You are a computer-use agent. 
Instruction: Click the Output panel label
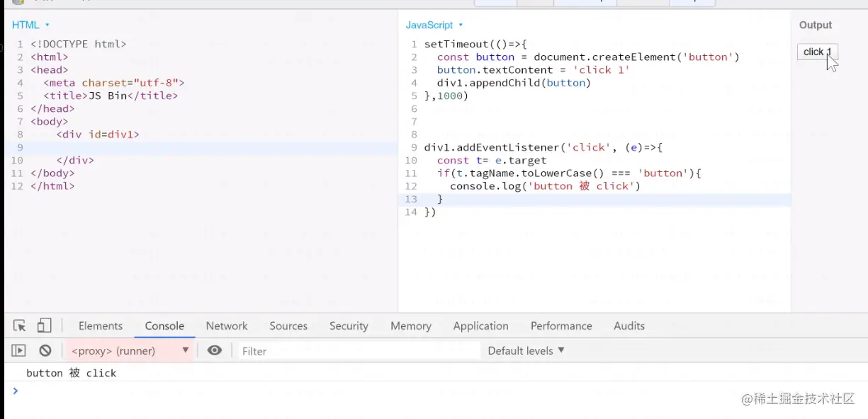(x=816, y=25)
